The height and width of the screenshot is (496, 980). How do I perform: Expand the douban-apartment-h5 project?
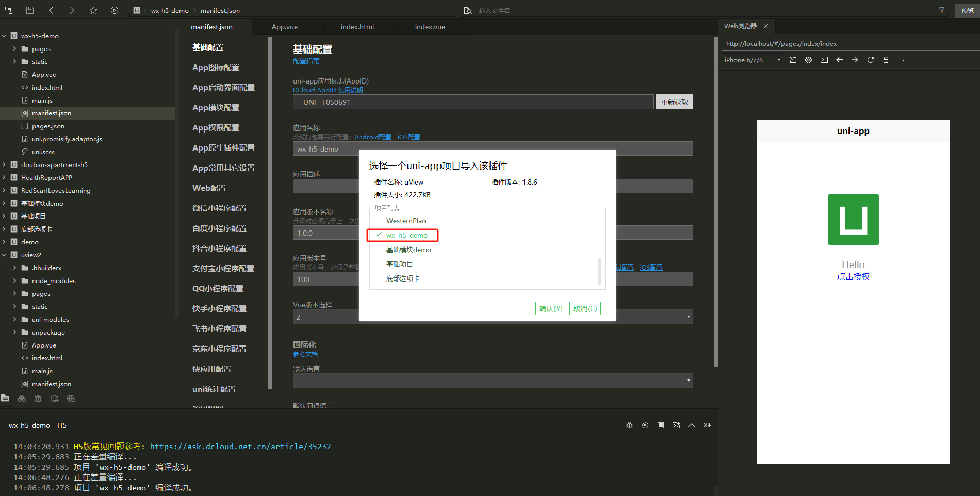tap(4, 164)
